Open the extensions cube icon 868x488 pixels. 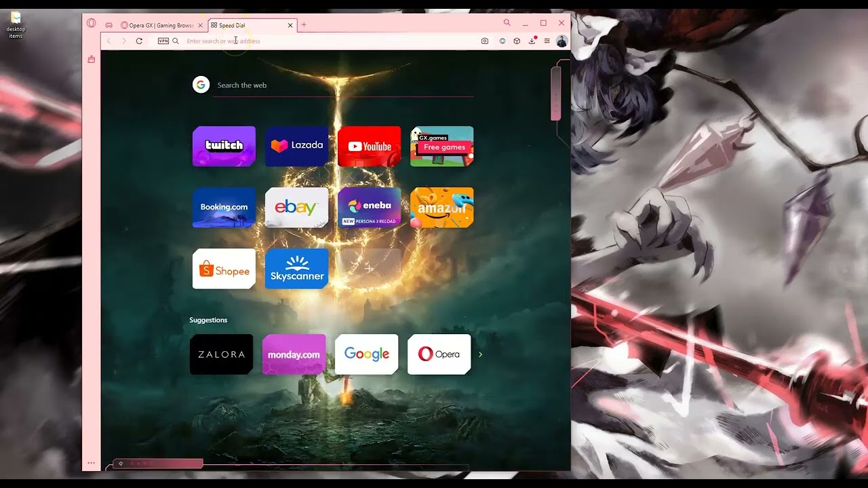[x=517, y=41]
